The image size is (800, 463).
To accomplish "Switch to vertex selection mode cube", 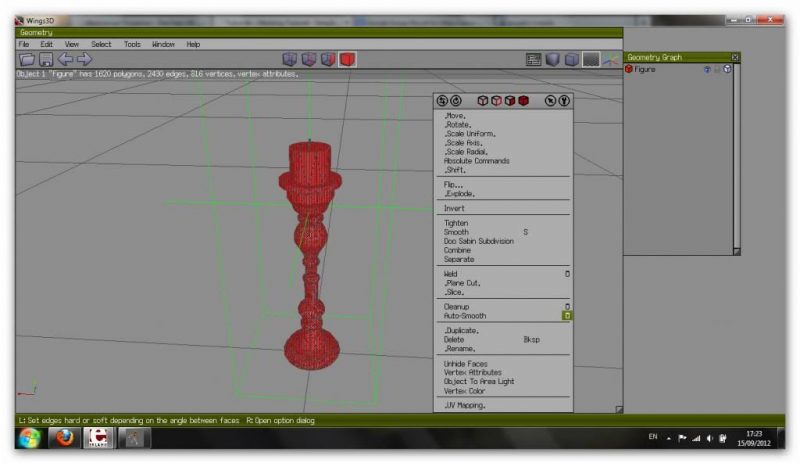I will tap(290, 60).
